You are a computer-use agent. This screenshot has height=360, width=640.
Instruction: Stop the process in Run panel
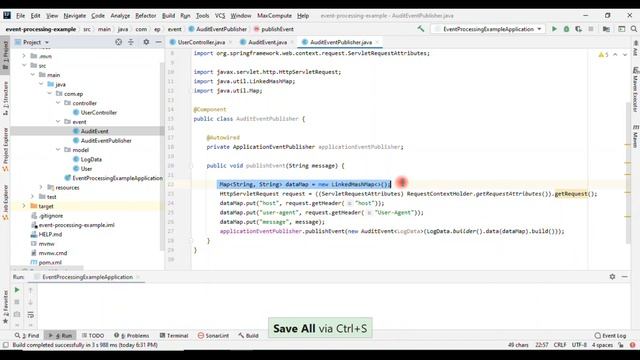17,302
